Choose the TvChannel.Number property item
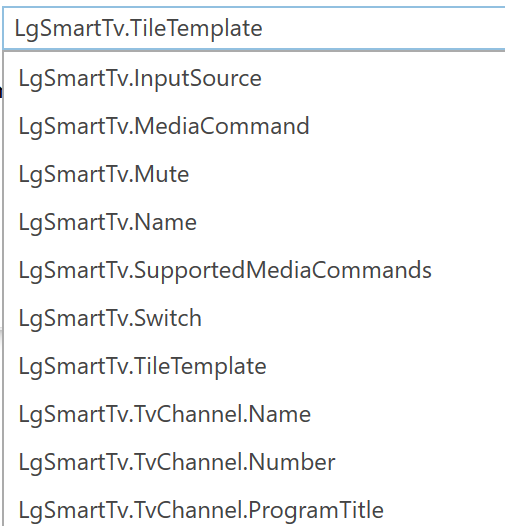The image size is (505, 526). pos(254,462)
